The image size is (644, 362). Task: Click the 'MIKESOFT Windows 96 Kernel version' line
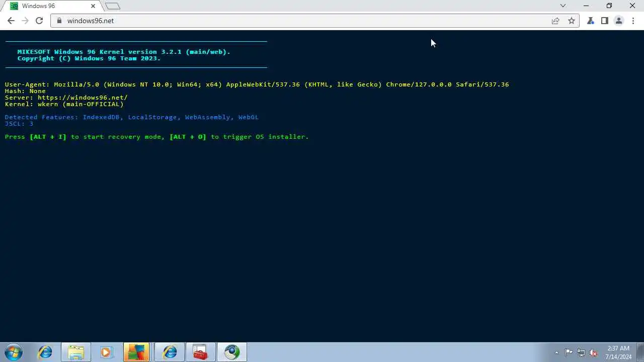tap(124, 52)
